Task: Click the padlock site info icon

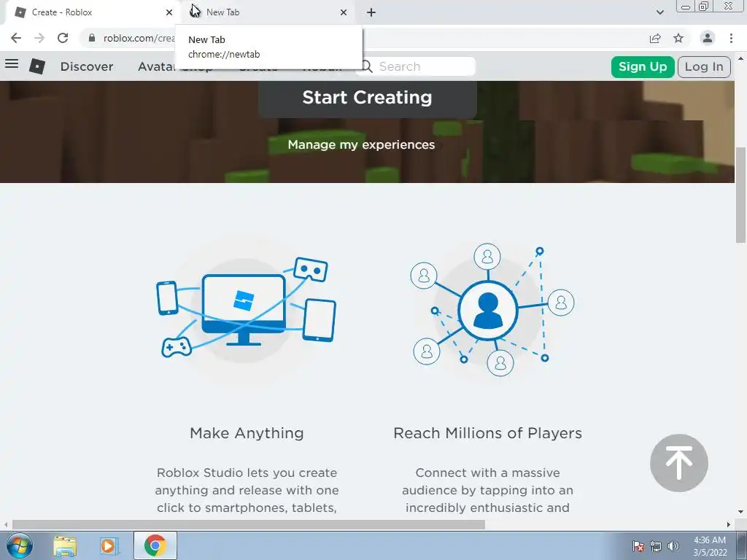Action: 92,38
